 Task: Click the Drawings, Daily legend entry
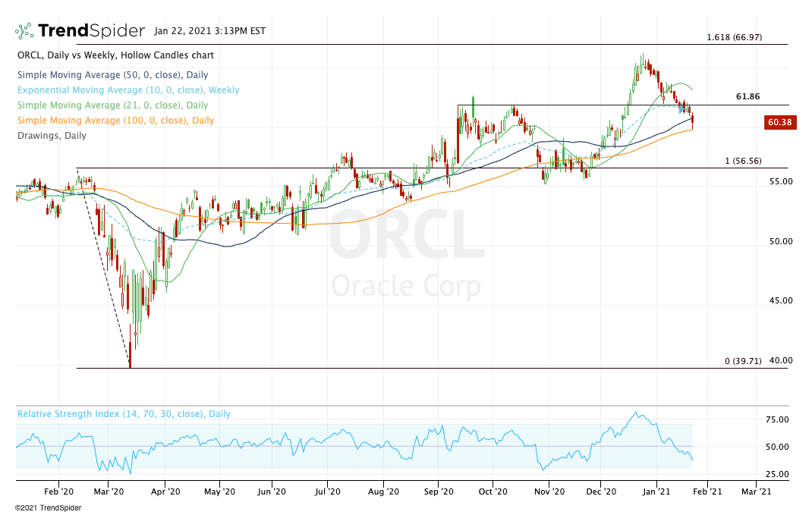coord(52,136)
